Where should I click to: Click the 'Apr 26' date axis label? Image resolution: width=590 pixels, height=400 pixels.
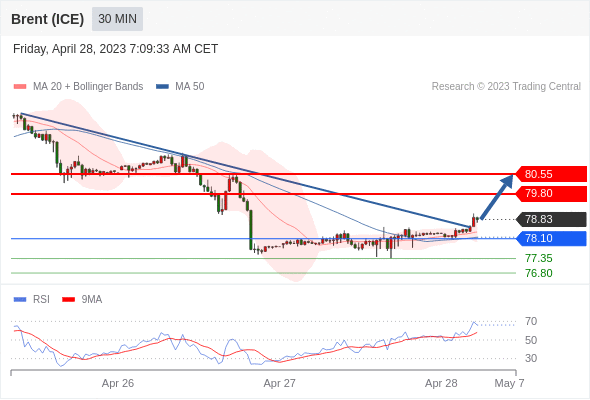coord(118,383)
